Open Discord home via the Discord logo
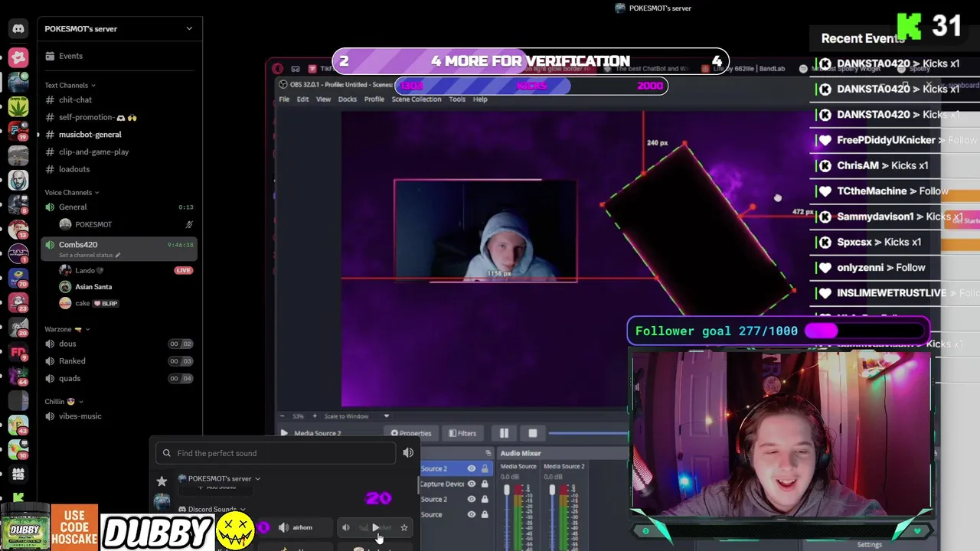The height and width of the screenshot is (551, 980). coord(18,28)
